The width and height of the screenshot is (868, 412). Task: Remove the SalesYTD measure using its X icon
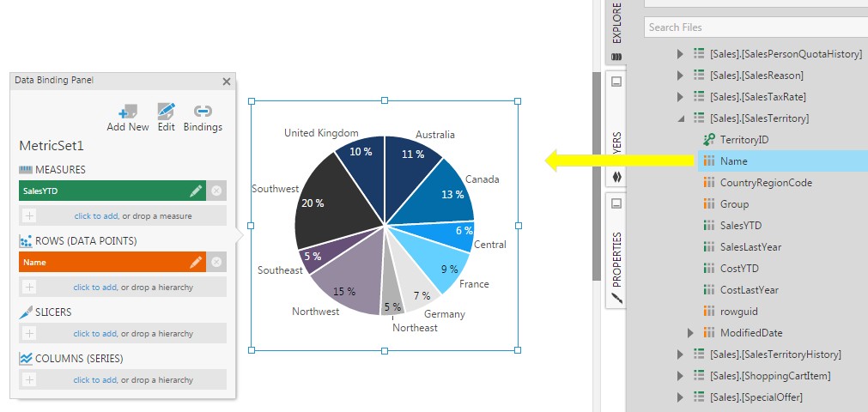point(216,191)
